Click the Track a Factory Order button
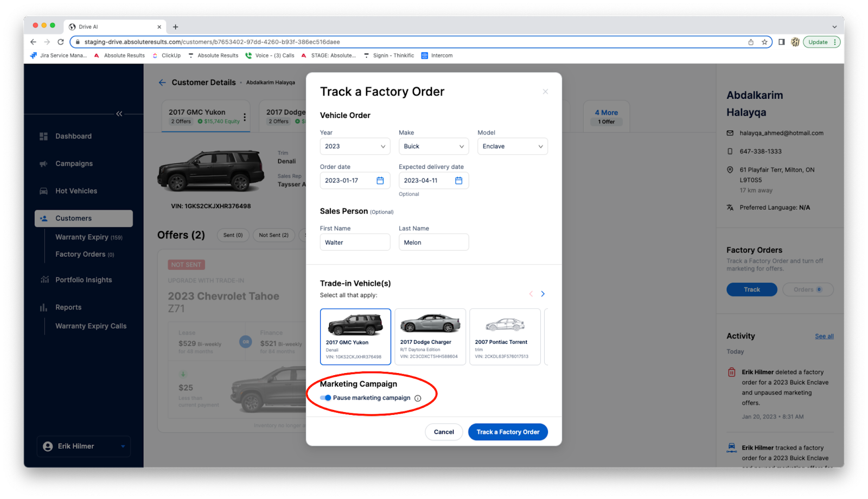Viewport: 868px width, 499px height. (508, 432)
